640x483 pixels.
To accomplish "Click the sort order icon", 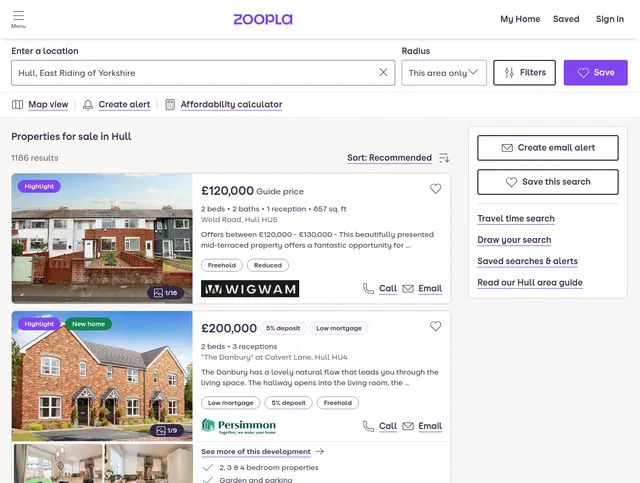I will [x=444, y=158].
